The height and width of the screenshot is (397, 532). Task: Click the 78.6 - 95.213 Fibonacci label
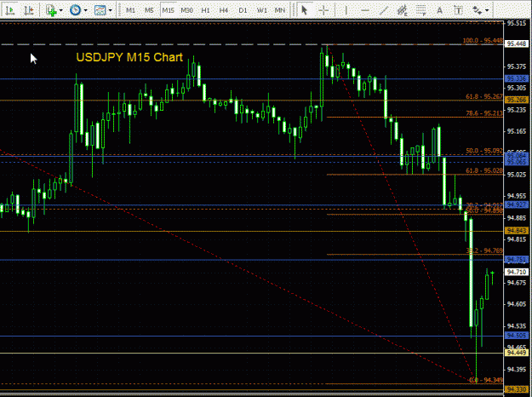point(484,113)
